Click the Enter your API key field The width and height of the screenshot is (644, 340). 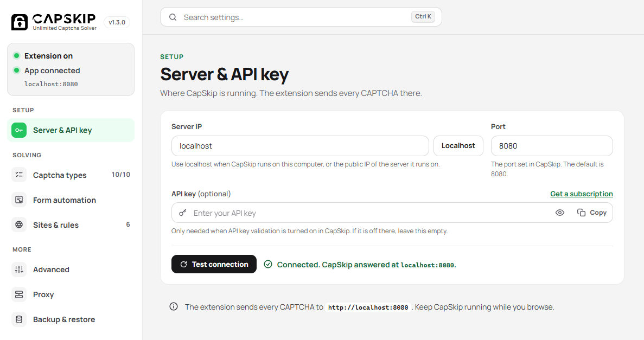click(392, 213)
